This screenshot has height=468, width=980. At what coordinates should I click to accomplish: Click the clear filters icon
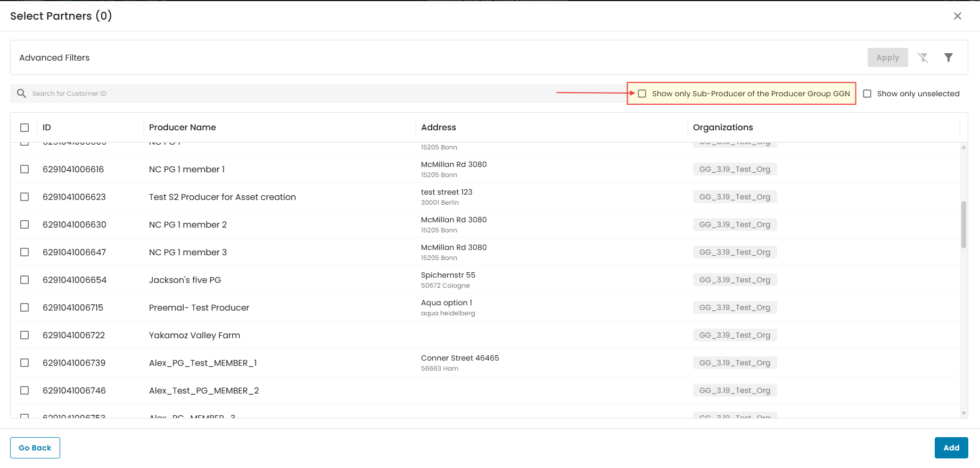point(923,57)
